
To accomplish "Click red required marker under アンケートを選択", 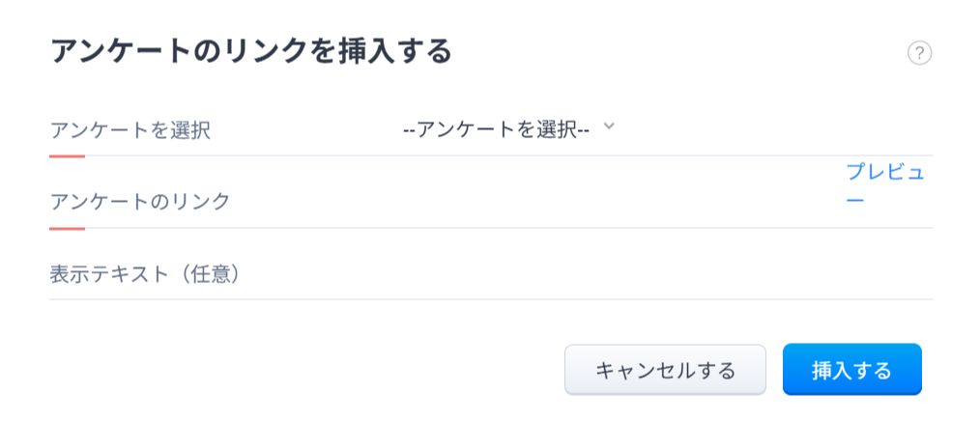I will (67, 155).
